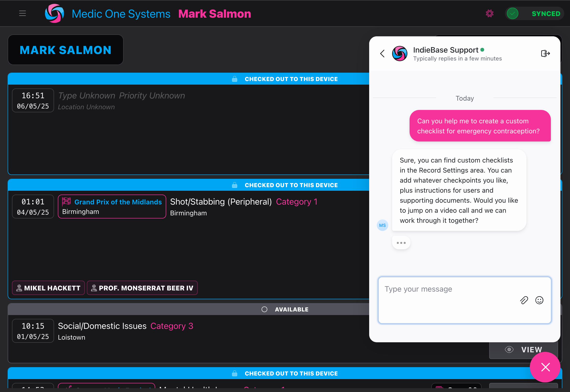The width and height of the screenshot is (570, 392).
Task: Collapse the chat using the back chevron
Action: coord(382,53)
